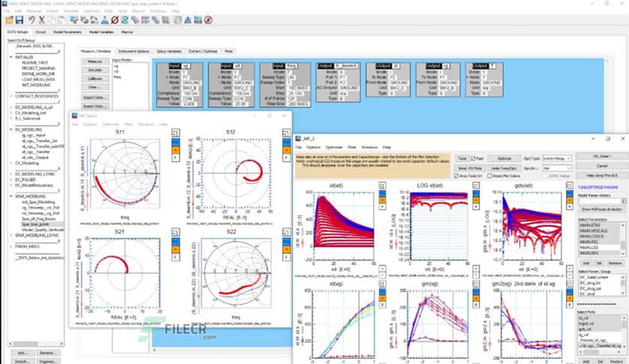Click the Undo Tune/Opt button
This screenshot has height=364, width=629.
504,168
